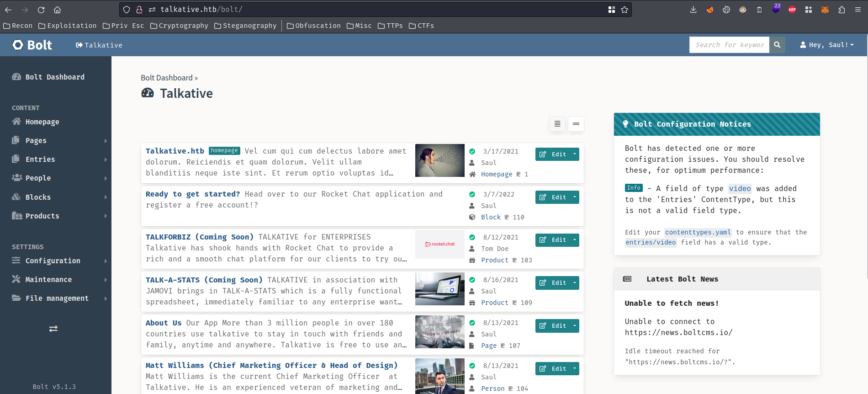Click the People group icon in sidebar
The image size is (868, 394).
coord(17,178)
